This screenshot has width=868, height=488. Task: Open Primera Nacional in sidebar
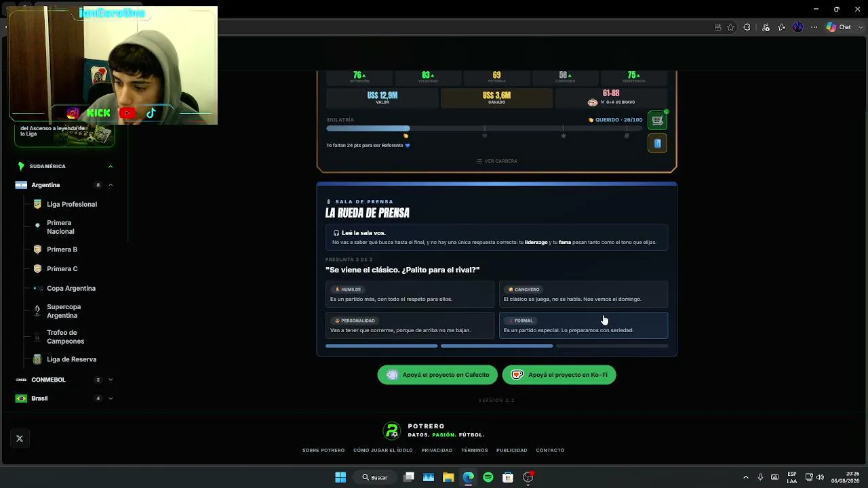point(60,227)
